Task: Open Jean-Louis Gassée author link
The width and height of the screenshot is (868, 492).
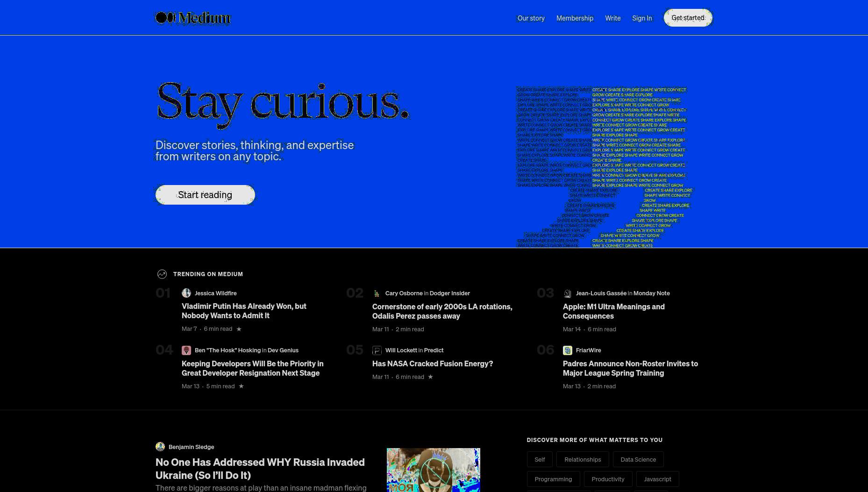Action: pyautogui.click(x=601, y=293)
